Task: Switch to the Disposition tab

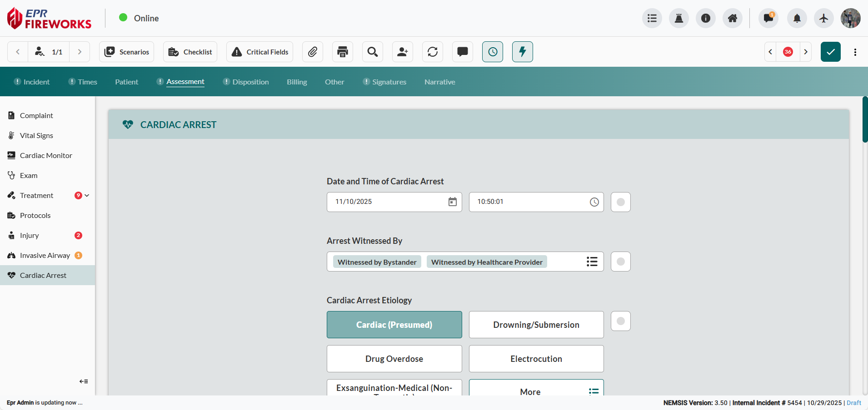Action: point(250,82)
